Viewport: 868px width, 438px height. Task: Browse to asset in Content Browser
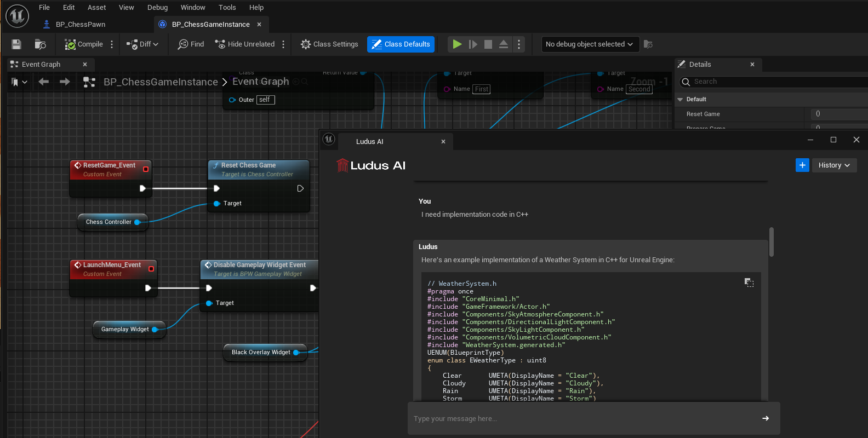point(40,44)
